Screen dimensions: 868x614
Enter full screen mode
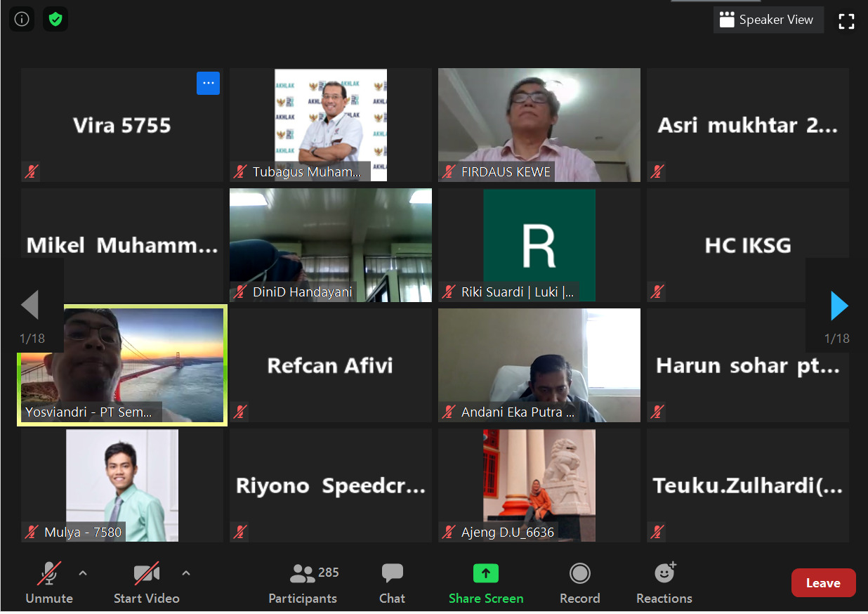click(x=846, y=21)
